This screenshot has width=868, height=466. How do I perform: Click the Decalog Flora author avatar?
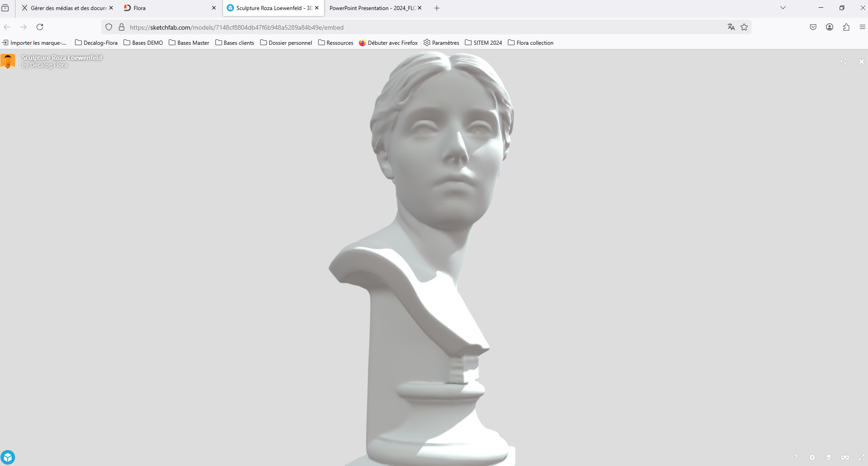click(x=8, y=61)
